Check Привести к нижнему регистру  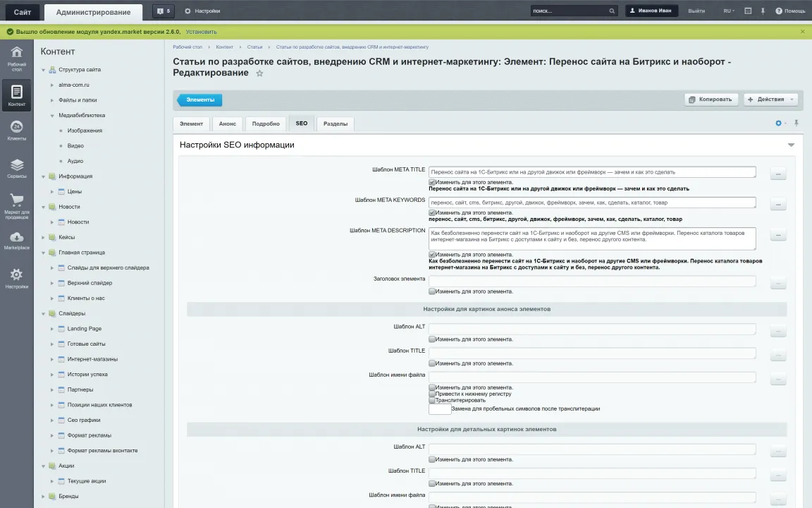coord(432,394)
